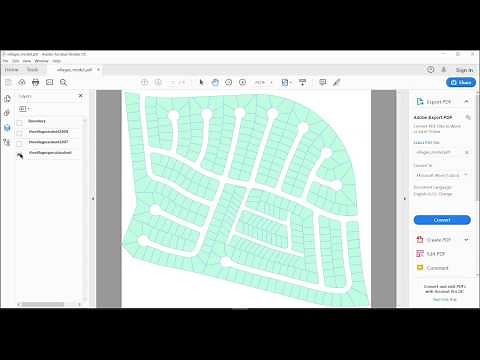Open the Model Tree sidebar icon

pos(7,142)
